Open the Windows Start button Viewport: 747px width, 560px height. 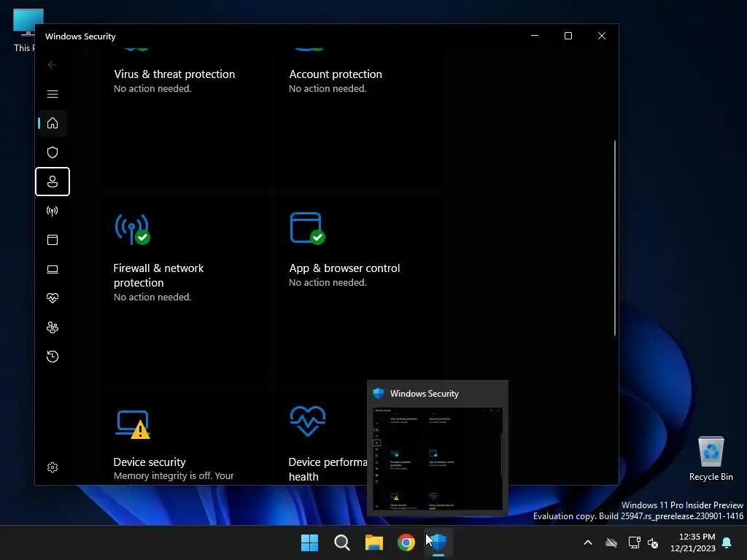pos(309,542)
